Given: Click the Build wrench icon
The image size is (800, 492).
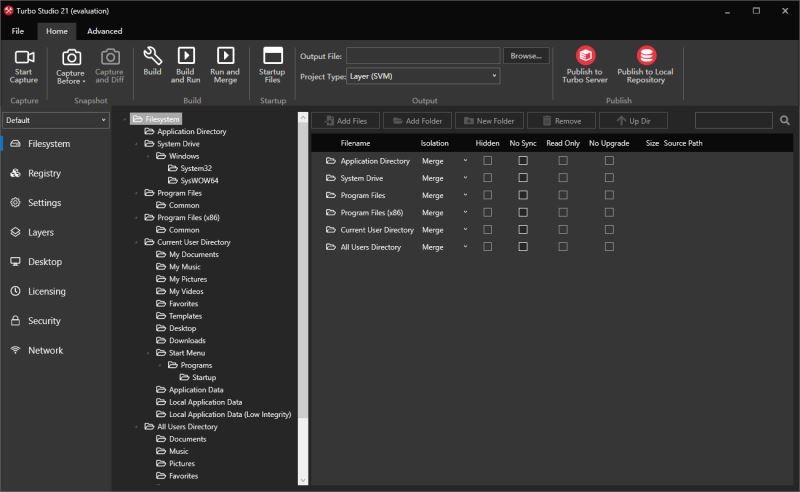Looking at the screenshot, I should pos(152,56).
